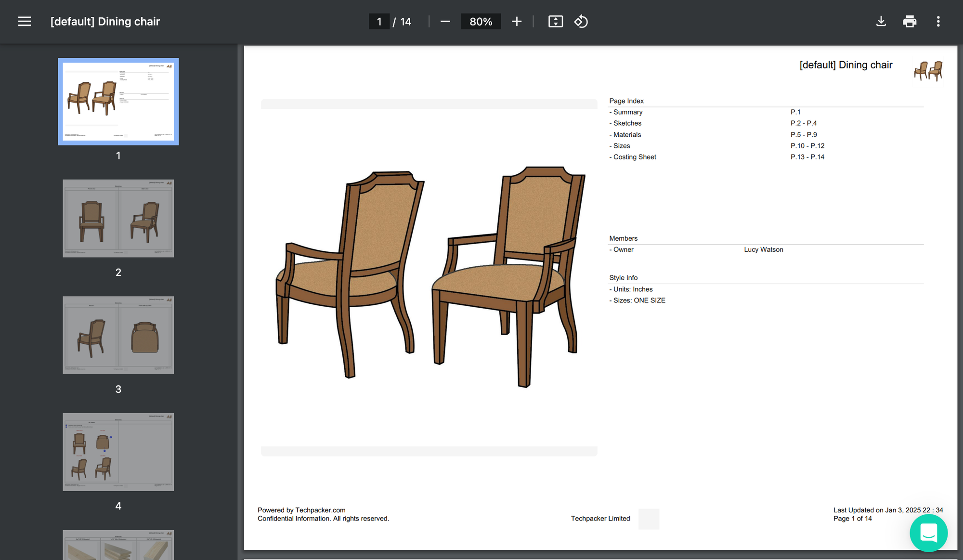Screen dimensions: 963x560
Task: Click the '- Sketches' index entry
Action: [x=625, y=123]
